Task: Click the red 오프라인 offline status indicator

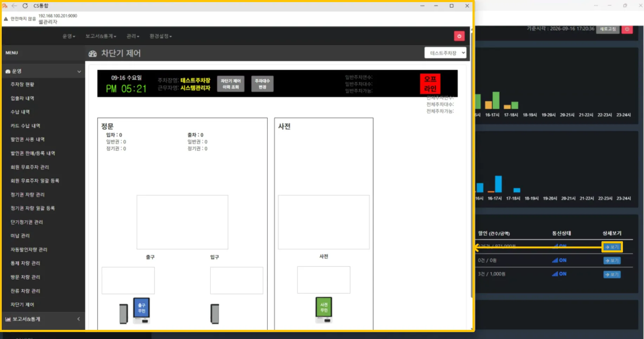Action: click(x=430, y=84)
